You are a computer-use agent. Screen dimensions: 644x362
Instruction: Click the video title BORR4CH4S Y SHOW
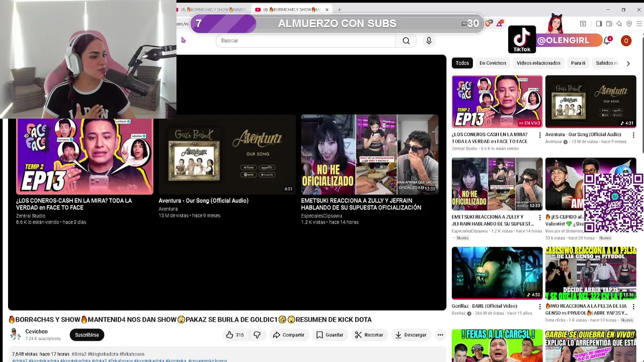tap(190, 319)
